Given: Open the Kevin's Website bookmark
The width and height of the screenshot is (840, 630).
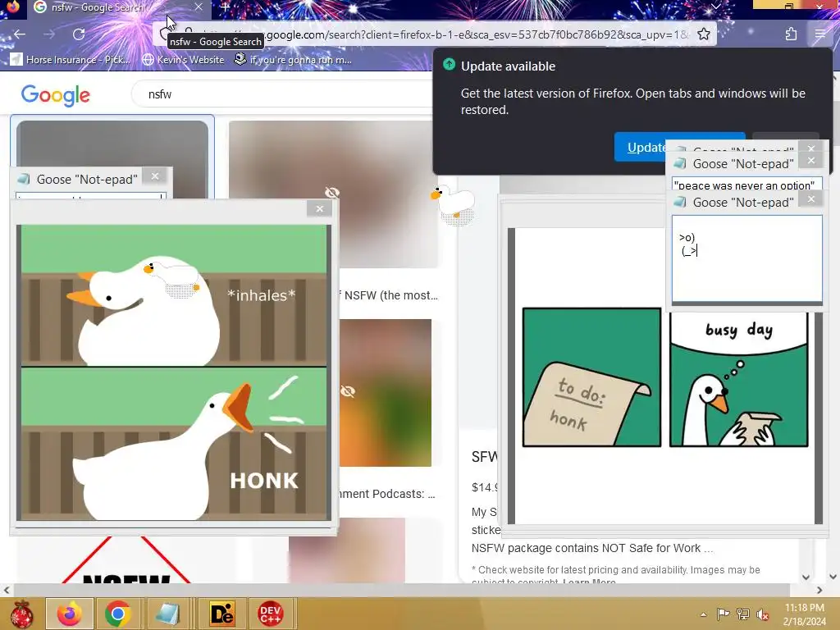Looking at the screenshot, I should (183, 59).
